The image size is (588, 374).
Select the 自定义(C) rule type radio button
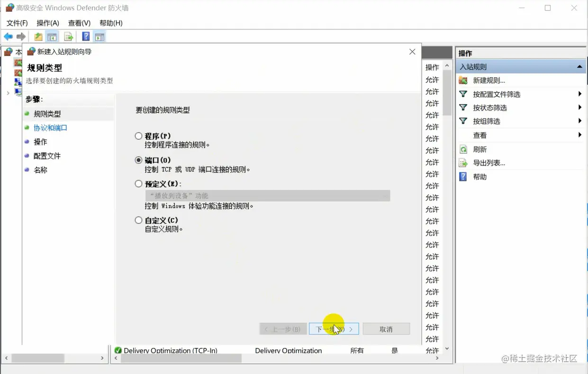138,220
